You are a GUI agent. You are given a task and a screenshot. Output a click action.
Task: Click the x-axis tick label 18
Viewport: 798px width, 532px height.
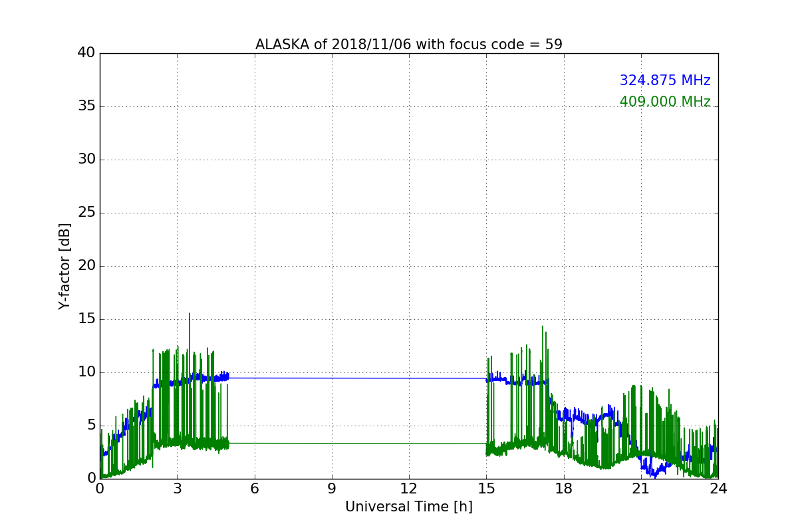(564, 488)
